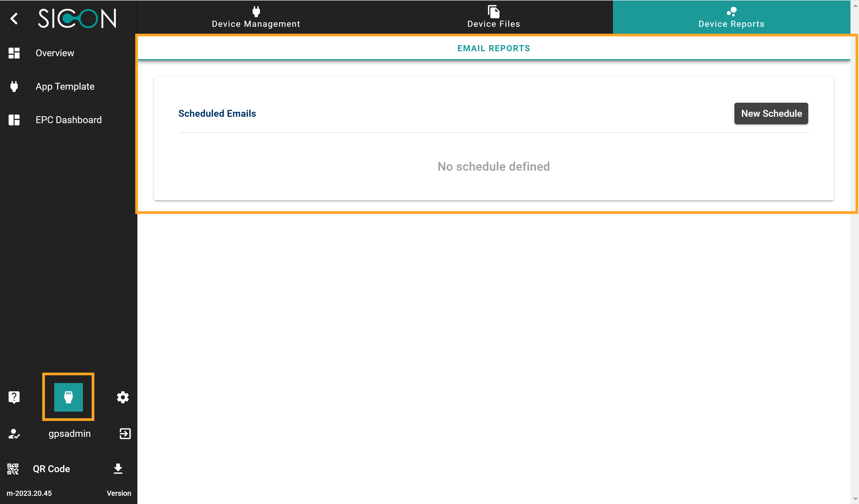Click the SICON logo
The image size is (859, 504).
[77, 18]
